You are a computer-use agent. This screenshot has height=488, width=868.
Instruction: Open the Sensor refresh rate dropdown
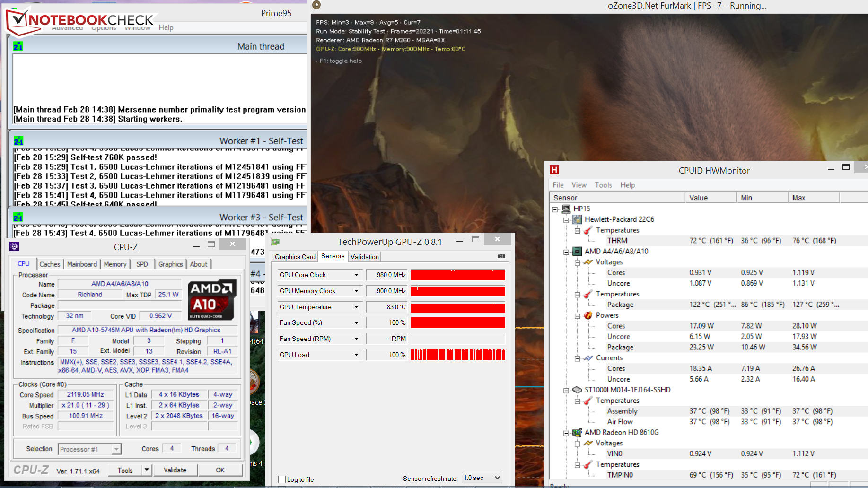[497, 478]
